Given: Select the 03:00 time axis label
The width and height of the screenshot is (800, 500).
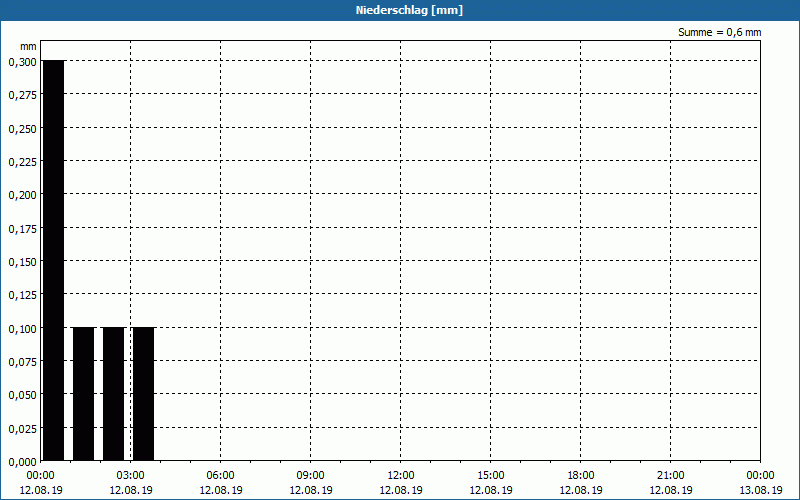Looking at the screenshot, I should tap(131, 475).
